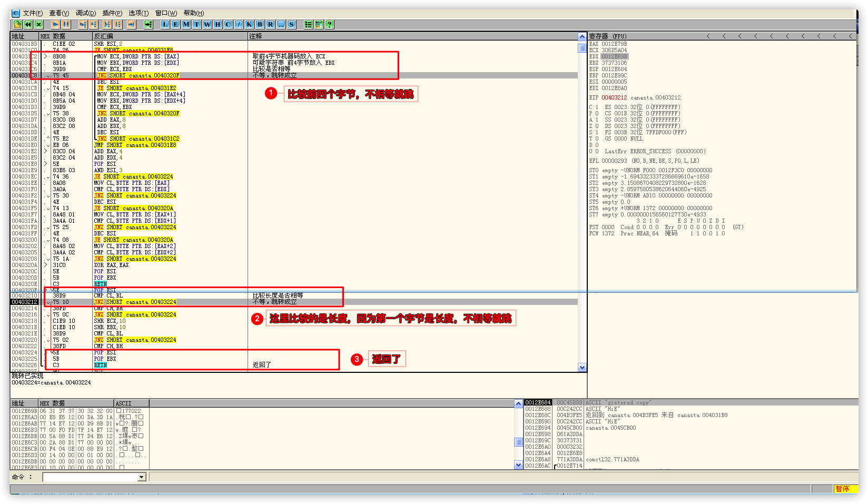This screenshot has width=868, height=504.
Task: Open the Memory map using M button
Action: (186, 24)
